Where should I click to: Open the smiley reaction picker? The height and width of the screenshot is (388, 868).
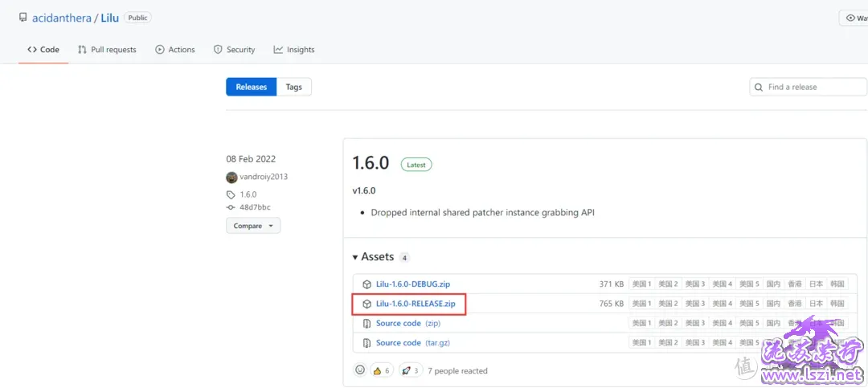[x=360, y=370]
